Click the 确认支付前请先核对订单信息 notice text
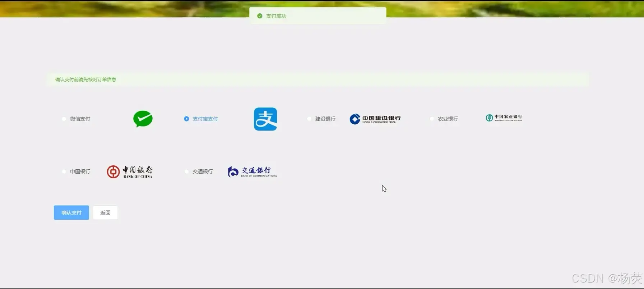The width and height of the screenshot is (644, 289). [x=86, y=79]
